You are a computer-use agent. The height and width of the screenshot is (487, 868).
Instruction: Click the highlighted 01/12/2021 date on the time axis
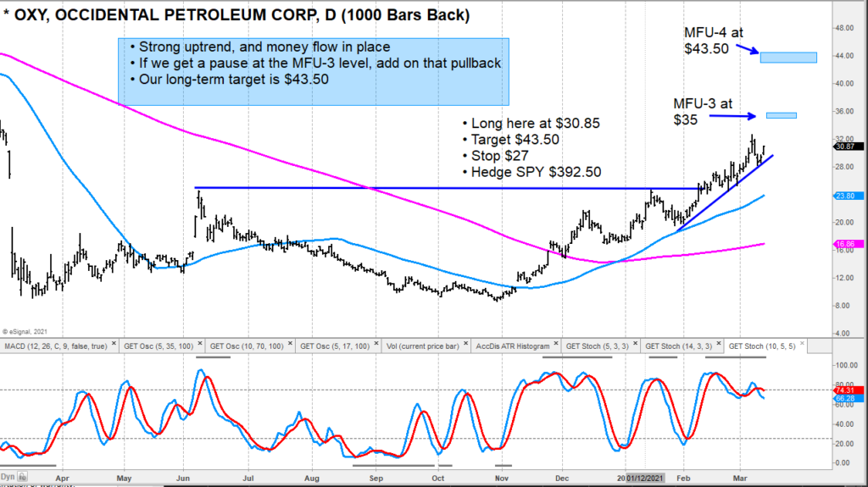pyautogui.click(x=644, y=478)
